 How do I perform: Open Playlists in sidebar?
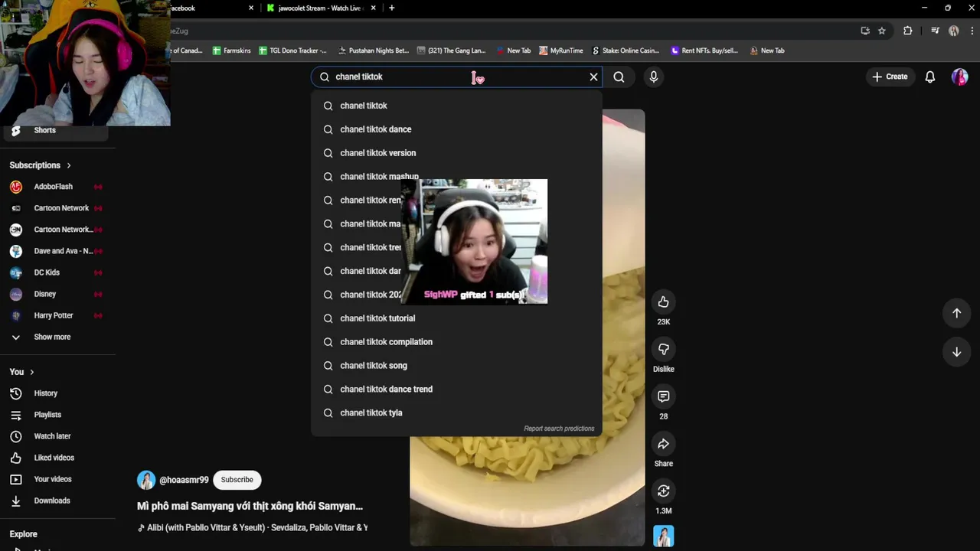tap(57, 415)
